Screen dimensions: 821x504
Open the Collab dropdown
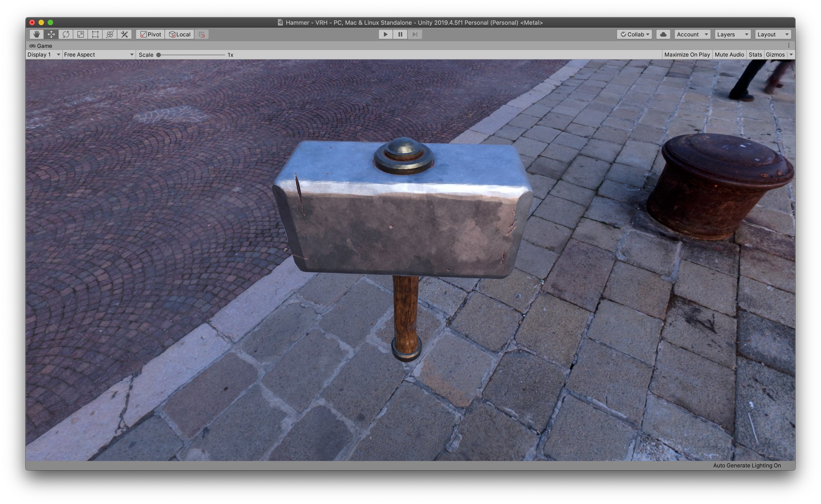pyautogui.click(x=634, y=35)
